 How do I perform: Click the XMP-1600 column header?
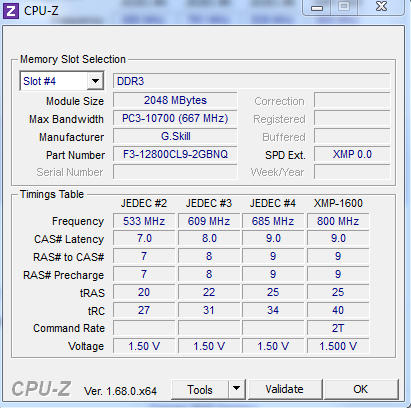click(338, 203)
